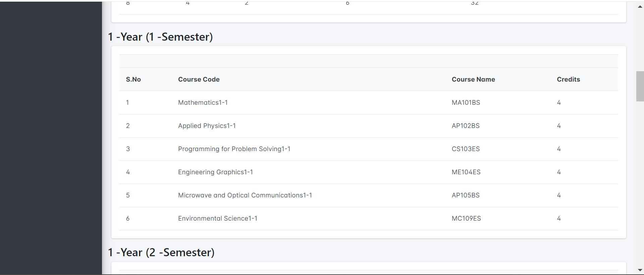Click the scrollbar down arrow
The width and height of the screenshot is (644, 275).
pyautogui.click(x=640, y=270)
